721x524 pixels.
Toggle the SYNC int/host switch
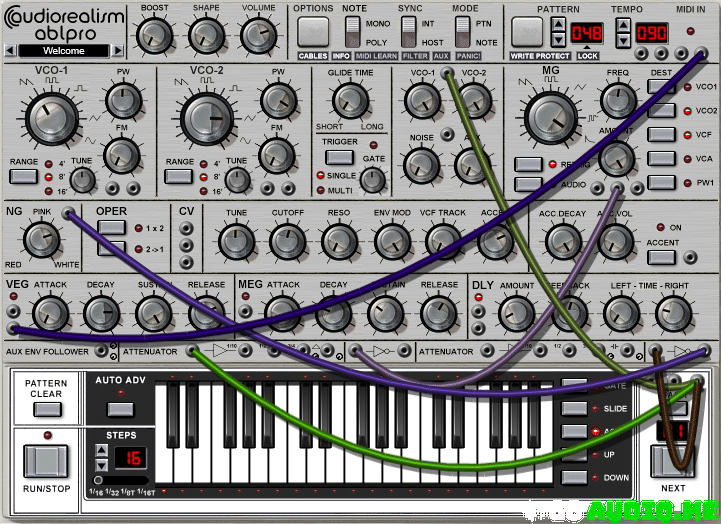(409, 32)
